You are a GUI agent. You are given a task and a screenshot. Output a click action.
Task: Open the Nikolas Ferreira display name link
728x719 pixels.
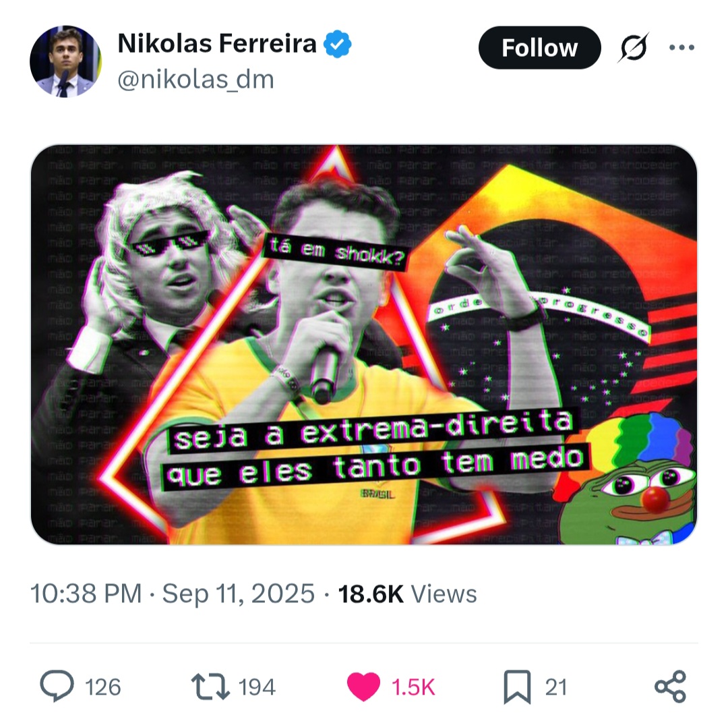coord(217,44)
